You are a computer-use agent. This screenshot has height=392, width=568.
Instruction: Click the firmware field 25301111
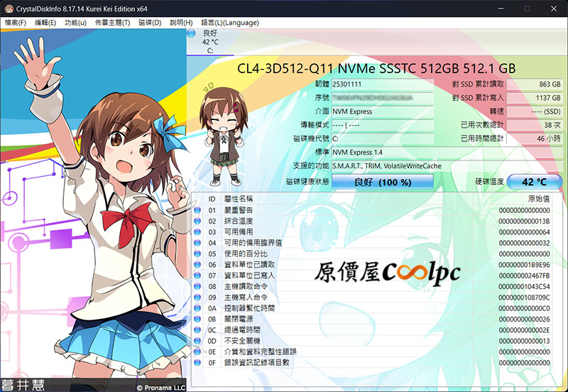coord(383,84)
